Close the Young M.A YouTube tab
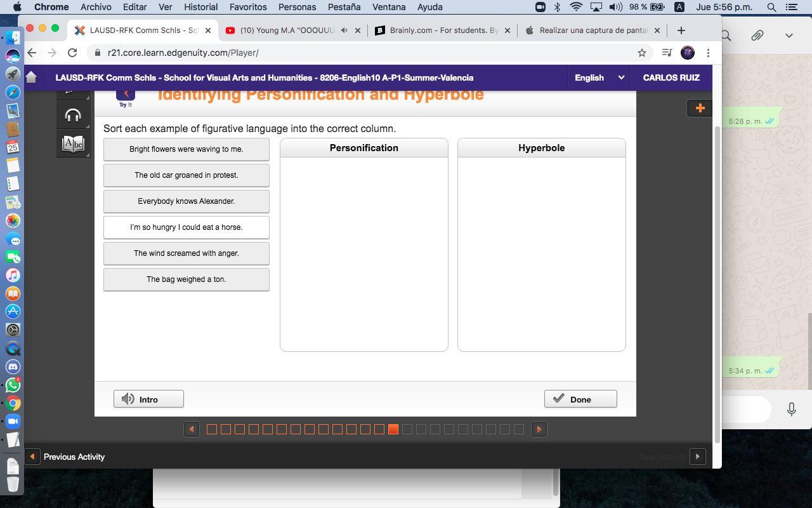This screenshot has width=812, height=508. click(358, 30)
